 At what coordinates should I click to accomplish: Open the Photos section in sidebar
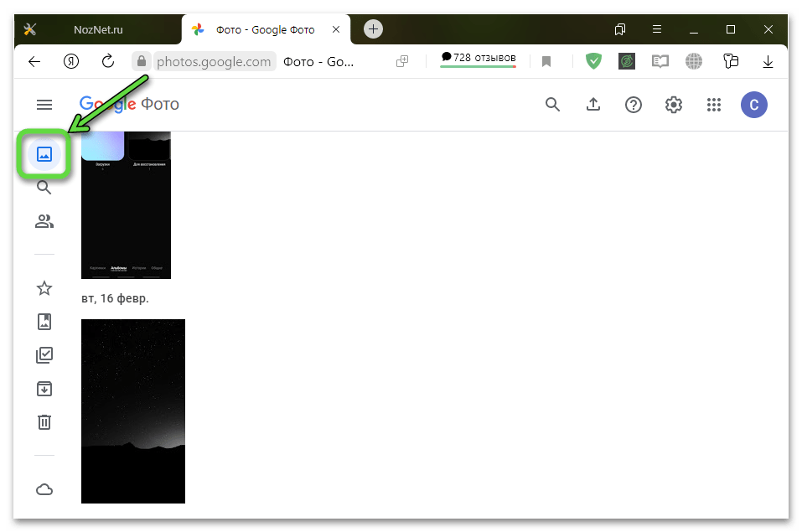click(44, 154)
